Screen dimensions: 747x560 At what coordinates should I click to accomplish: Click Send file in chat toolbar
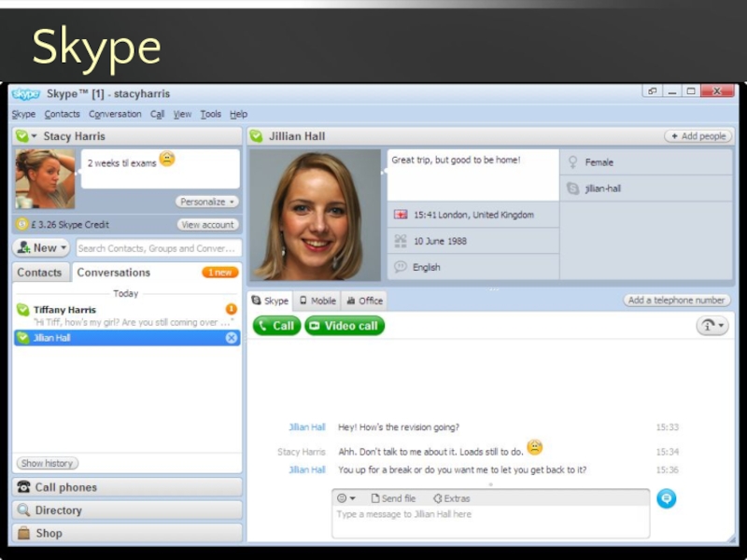pos(393,498)
